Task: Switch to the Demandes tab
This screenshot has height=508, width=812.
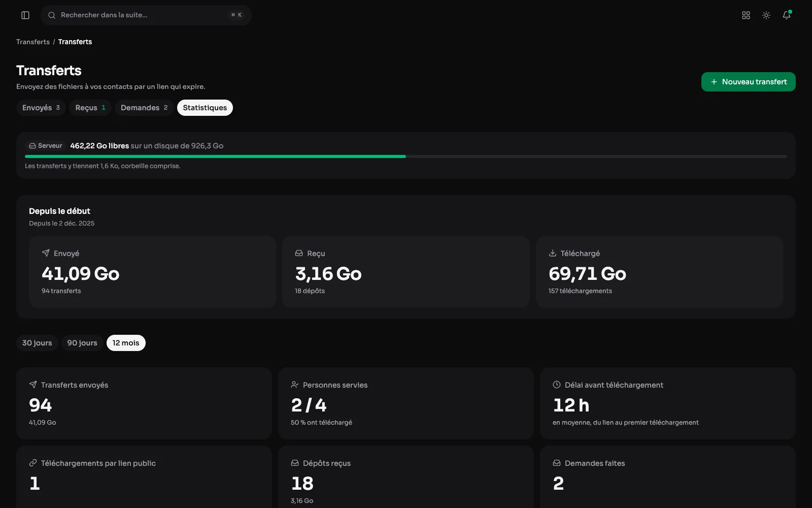Action: 144,108
